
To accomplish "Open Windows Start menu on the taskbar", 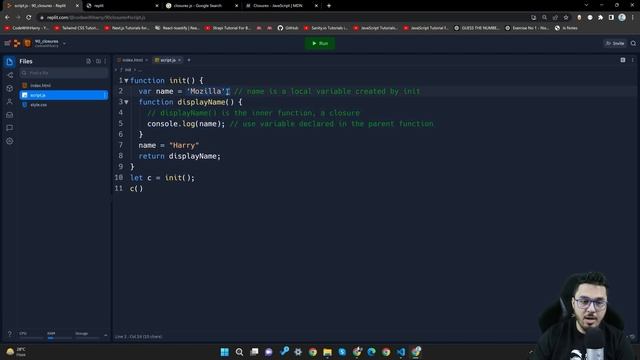I will click(x=224, y=352).
